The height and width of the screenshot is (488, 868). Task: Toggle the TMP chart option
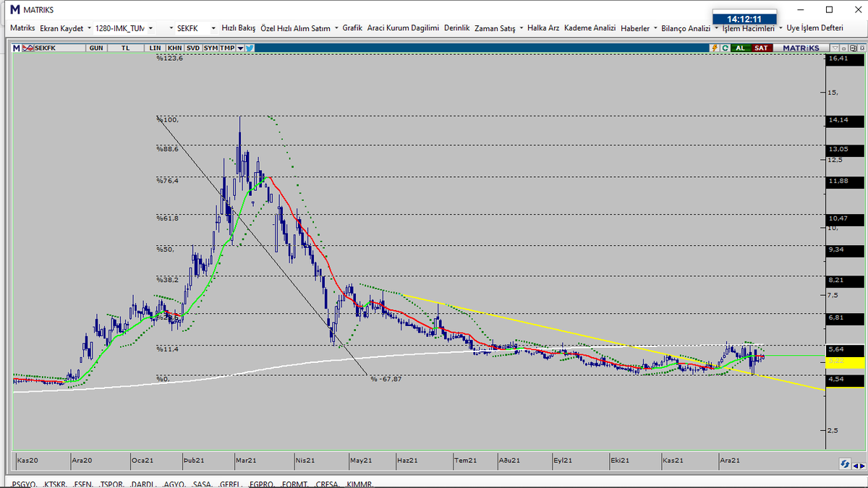click(x=228, y=48)
